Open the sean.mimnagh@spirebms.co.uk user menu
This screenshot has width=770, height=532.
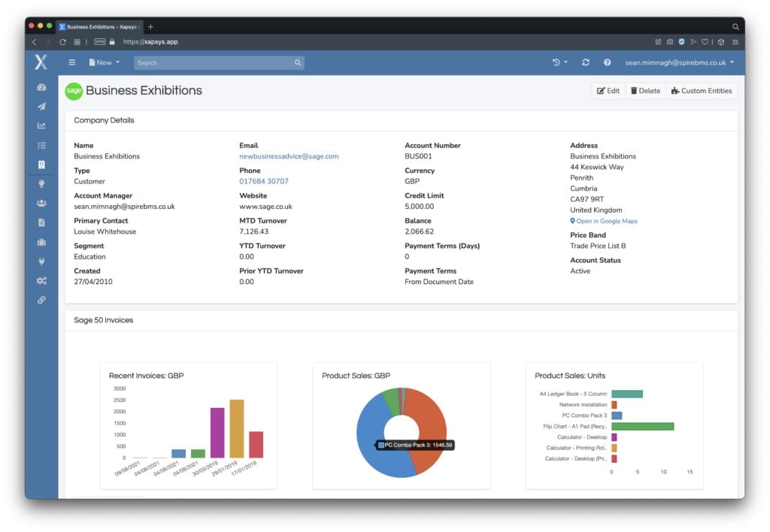679,62
